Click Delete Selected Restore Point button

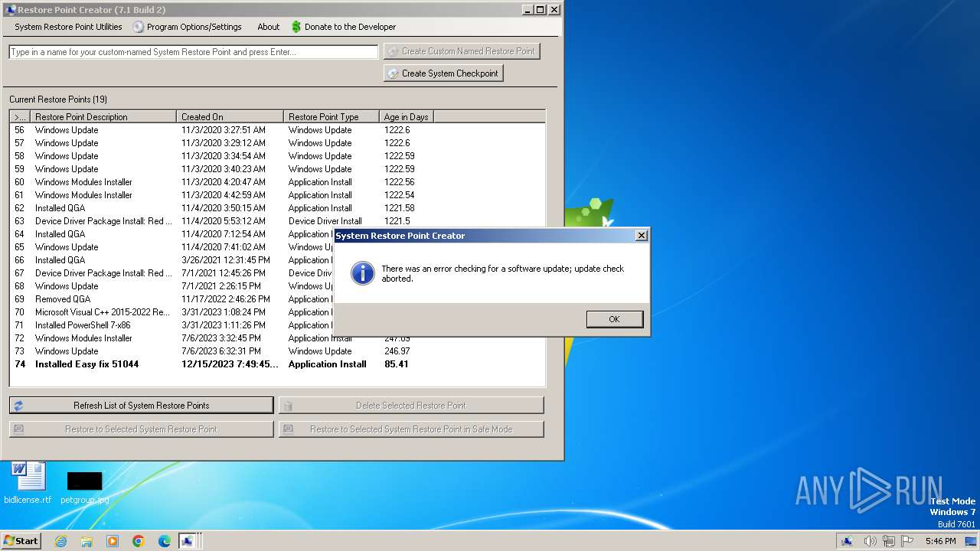pyautogui.click(x=411, y=406)
